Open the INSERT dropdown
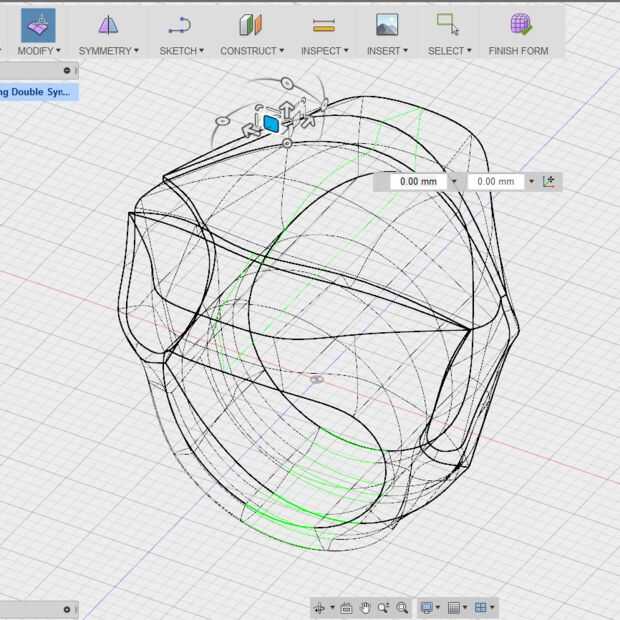 click(x=387, y=51)
